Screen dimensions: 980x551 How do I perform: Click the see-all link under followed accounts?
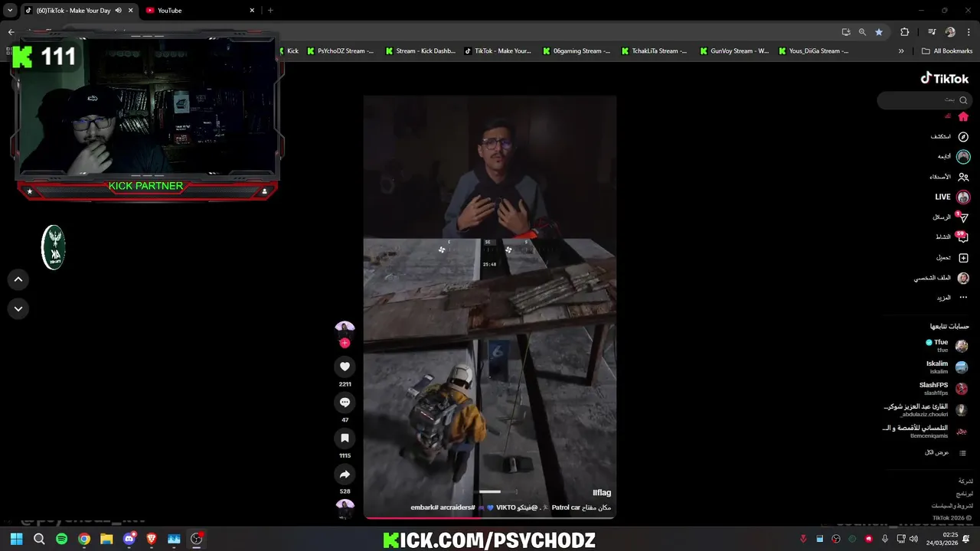click(x=946, y=452)
